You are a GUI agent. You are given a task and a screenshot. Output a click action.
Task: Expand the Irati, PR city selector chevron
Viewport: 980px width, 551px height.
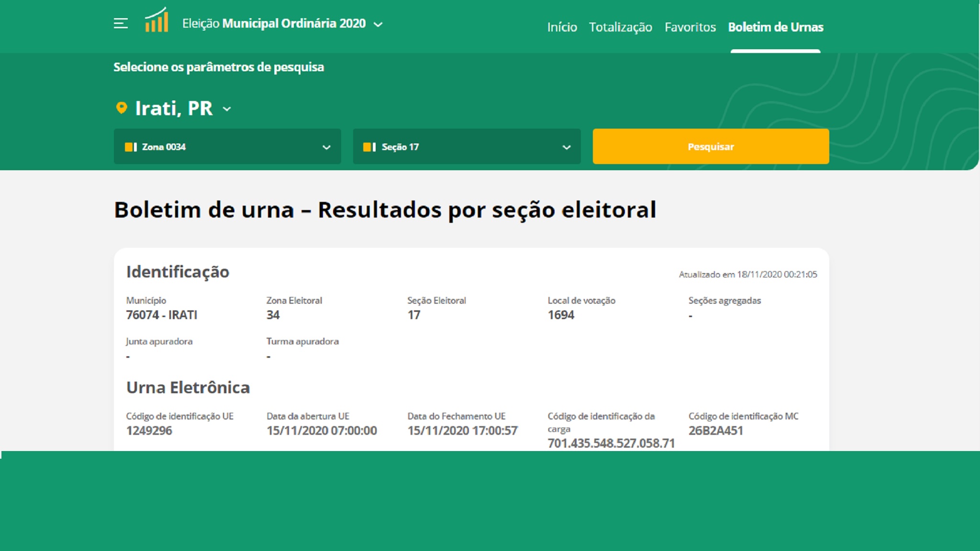(227, 109)
